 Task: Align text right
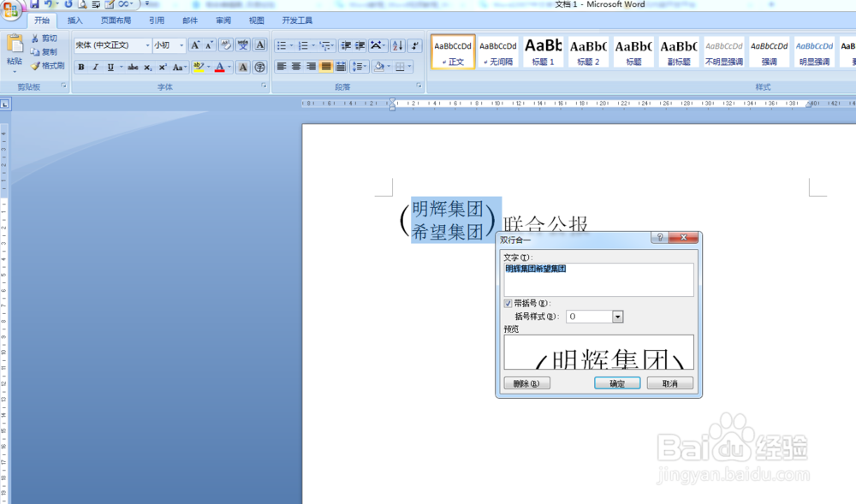pyautogui.click(x=312, y=67)
